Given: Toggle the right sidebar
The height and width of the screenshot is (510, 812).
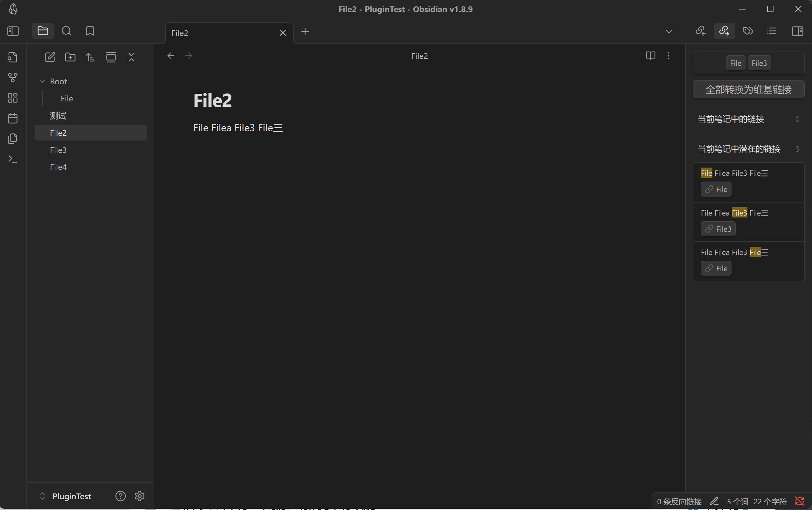Looking at the screenshot, I should [797, 31].
